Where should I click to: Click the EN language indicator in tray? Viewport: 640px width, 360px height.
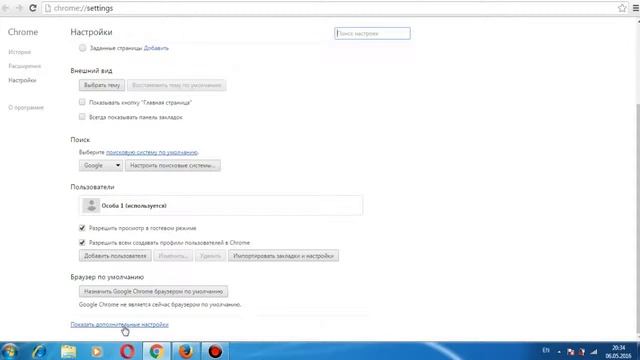[x=546, y=350]
